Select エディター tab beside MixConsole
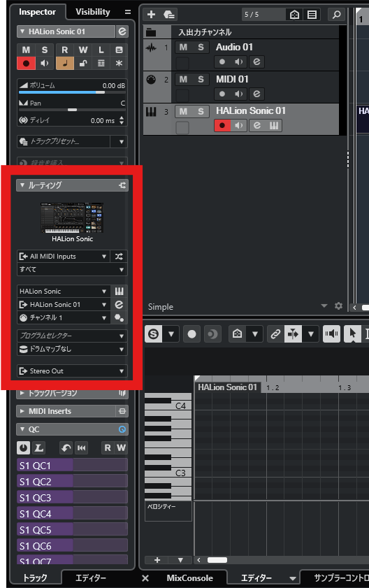 click(x=256, y=578)
